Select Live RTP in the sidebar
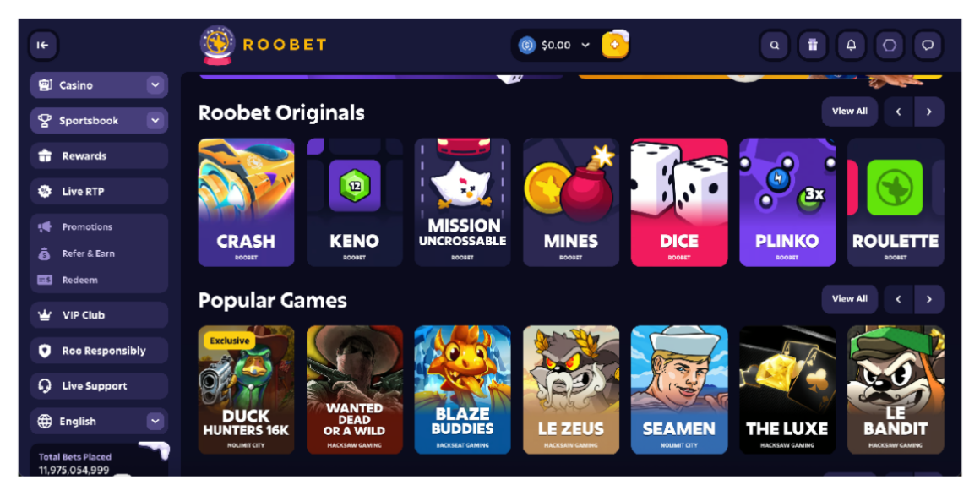Screen dimensions: 980x496 pos(99,192)
